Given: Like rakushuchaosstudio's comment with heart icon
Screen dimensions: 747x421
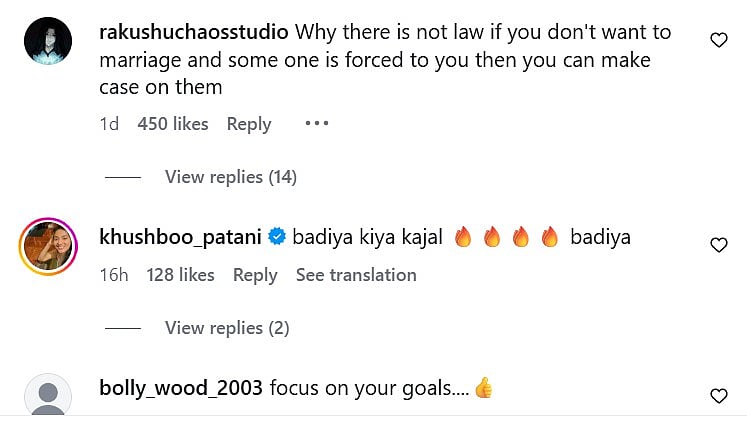Looking at the screenshot, I should click(718, 40).
